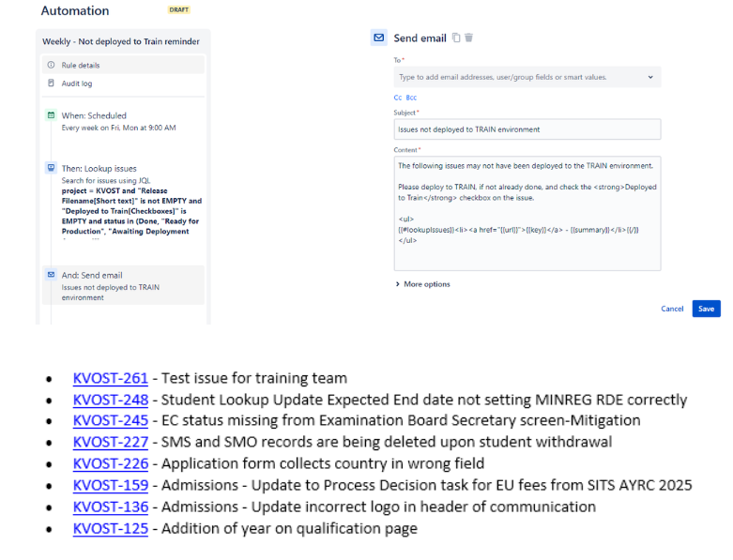Open issue link KVOST-245
Screen dimensions: 733x560
[x=111, y=420]
